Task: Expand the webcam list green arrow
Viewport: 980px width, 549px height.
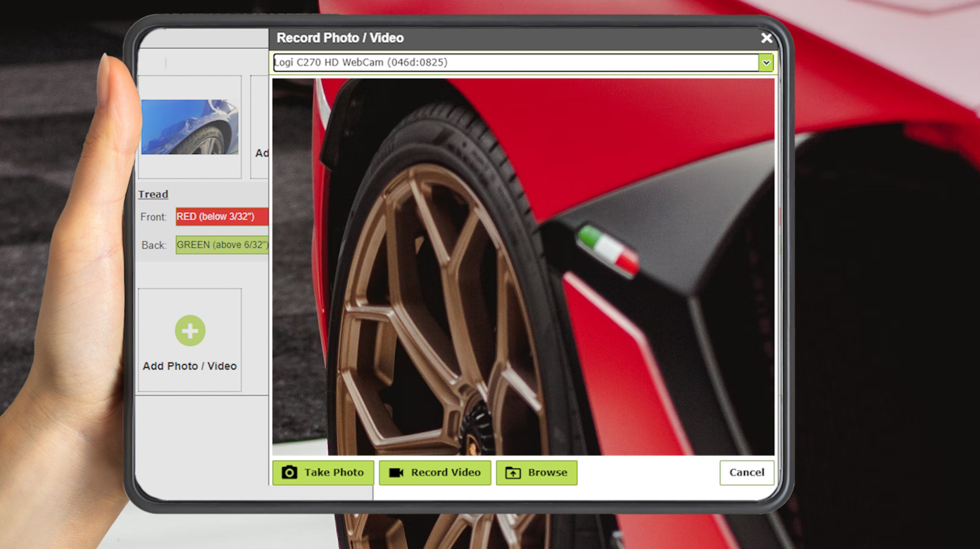Action: (766, 63)
